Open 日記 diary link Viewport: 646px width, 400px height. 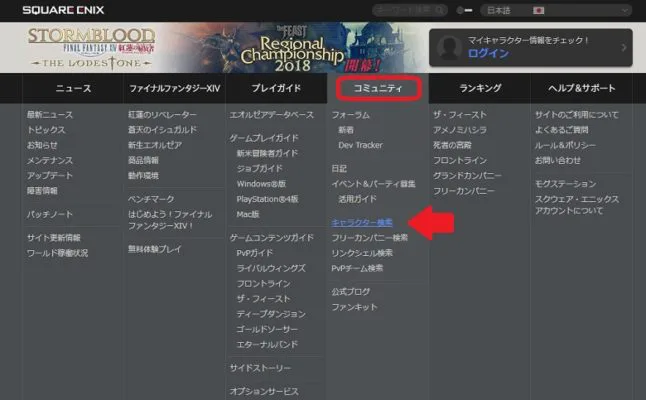pyautogui.click(x=339, y=168)
